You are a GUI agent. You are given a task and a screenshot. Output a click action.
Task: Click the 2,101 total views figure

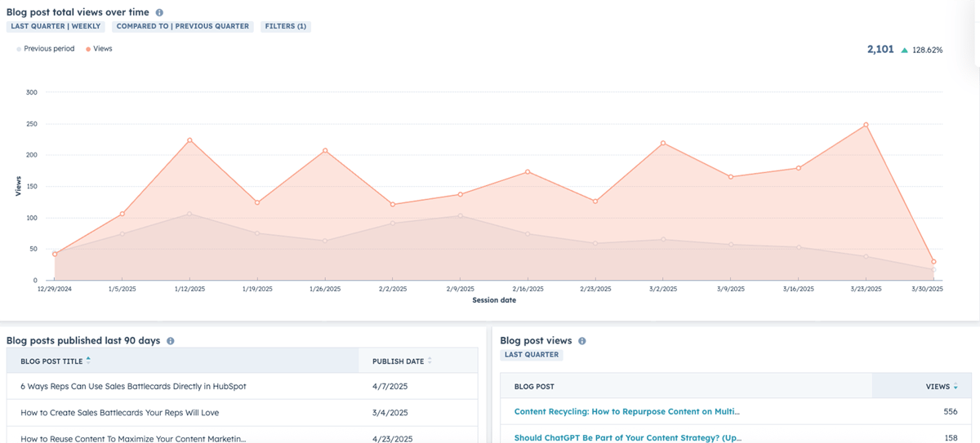[x=880, y=50]
